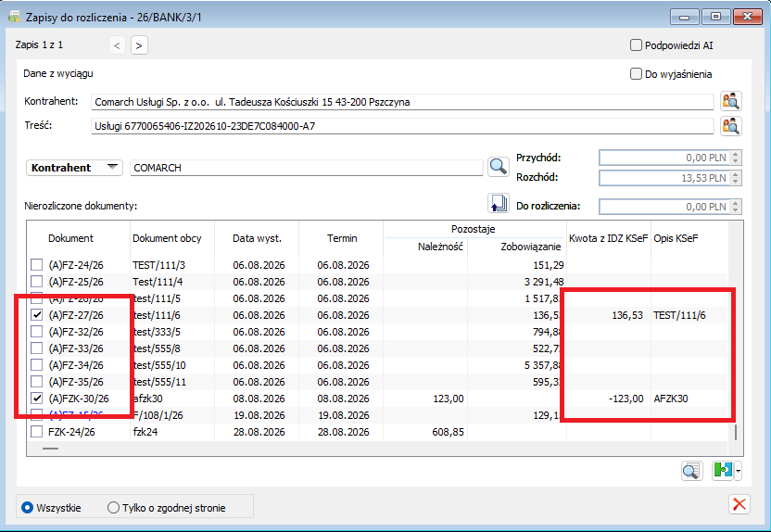Screen dimensions: 771x532
Task: Sort by Data wyst. column header
Action: pos(258,238)
